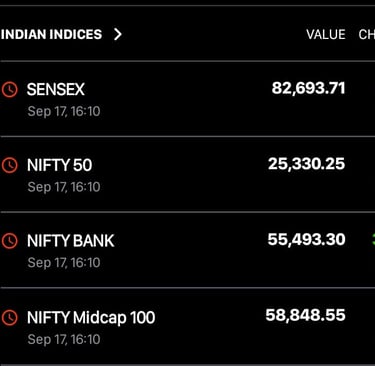This screenshot has height=366, width=375.
Task: Open the SENSEX index name
Action: pos(56,89)
